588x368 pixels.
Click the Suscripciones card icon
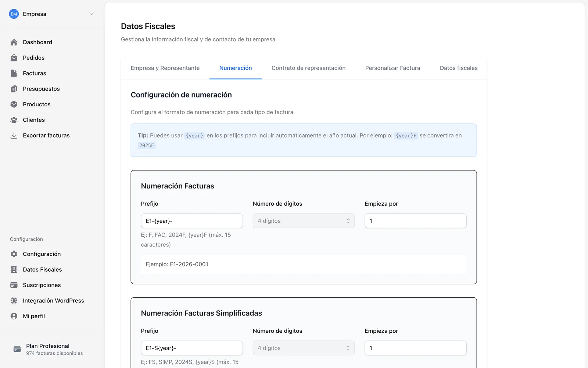[14, 285]
